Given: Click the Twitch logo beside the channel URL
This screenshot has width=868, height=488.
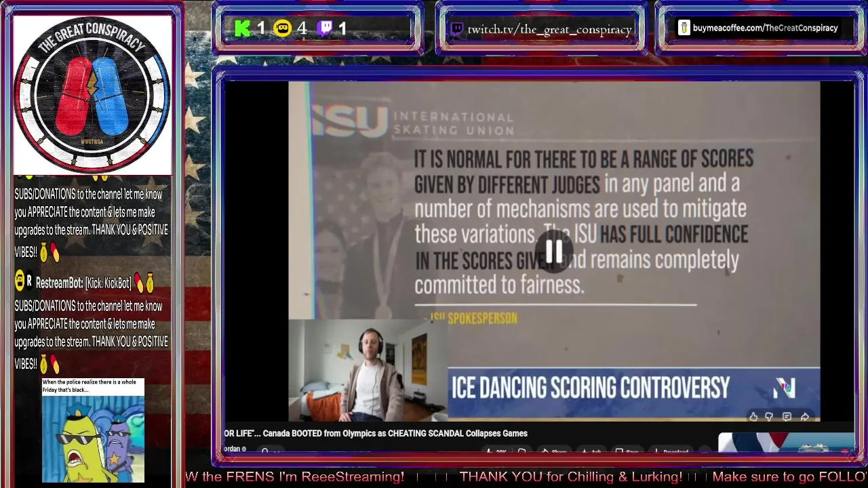Looking at the screenshot, I should [457, 28].
